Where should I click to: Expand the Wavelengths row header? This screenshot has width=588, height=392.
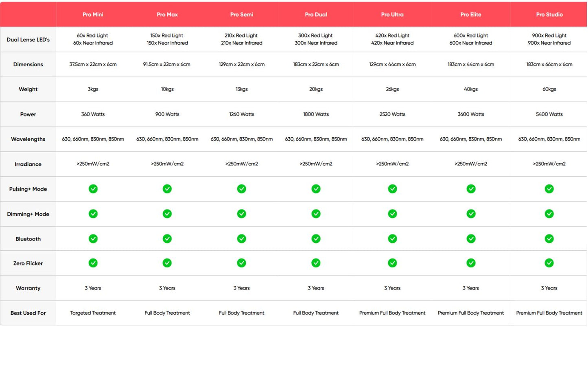[28, 139]
